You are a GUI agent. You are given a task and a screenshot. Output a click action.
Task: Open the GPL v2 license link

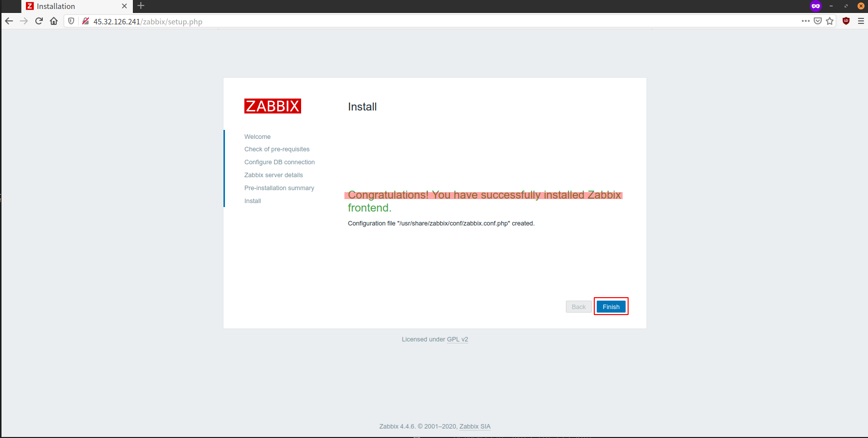(457, 339)
